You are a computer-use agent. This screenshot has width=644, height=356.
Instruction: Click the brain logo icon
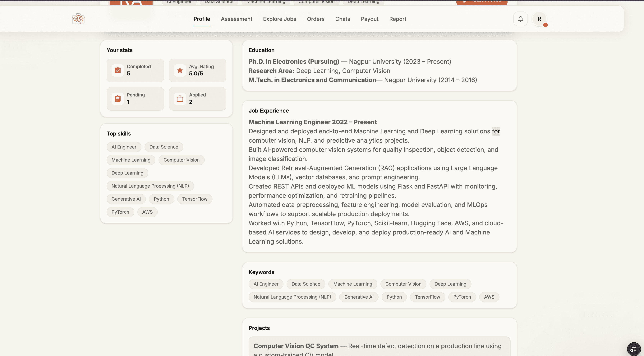[x=78, y=19]
